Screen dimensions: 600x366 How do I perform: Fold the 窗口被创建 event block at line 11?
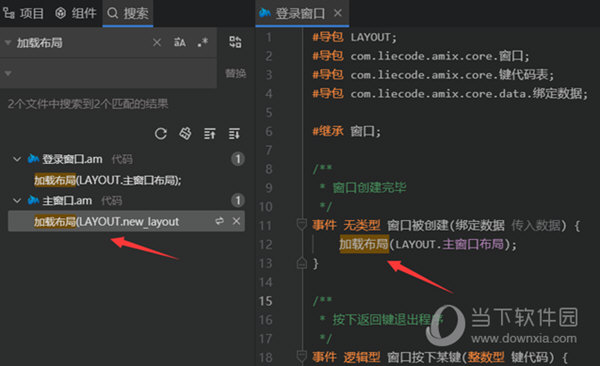(302, 225)
